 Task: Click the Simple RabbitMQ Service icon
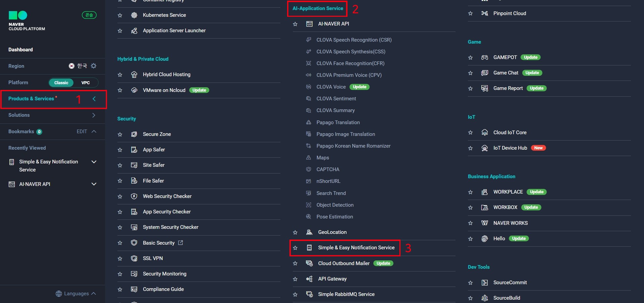[309, 294]
